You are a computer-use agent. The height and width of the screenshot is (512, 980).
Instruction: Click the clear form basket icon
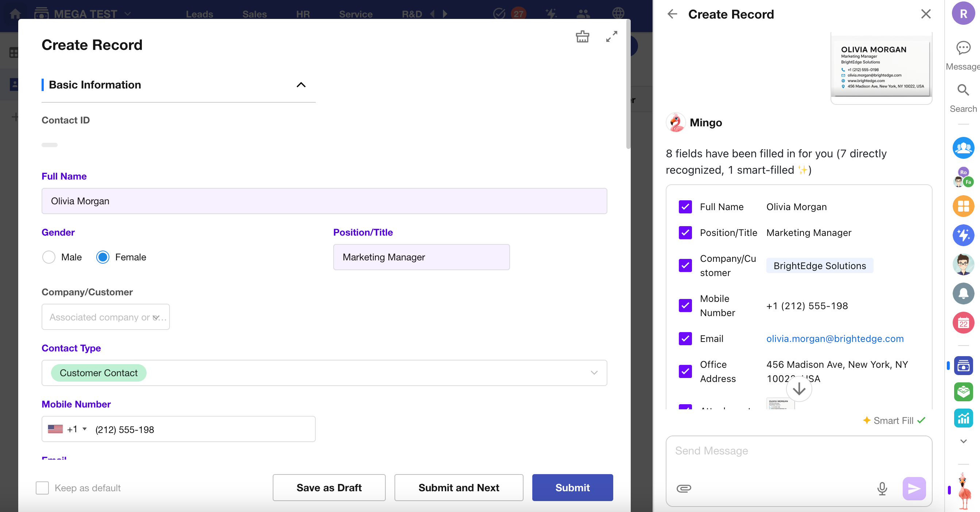[x=582, y=36]
